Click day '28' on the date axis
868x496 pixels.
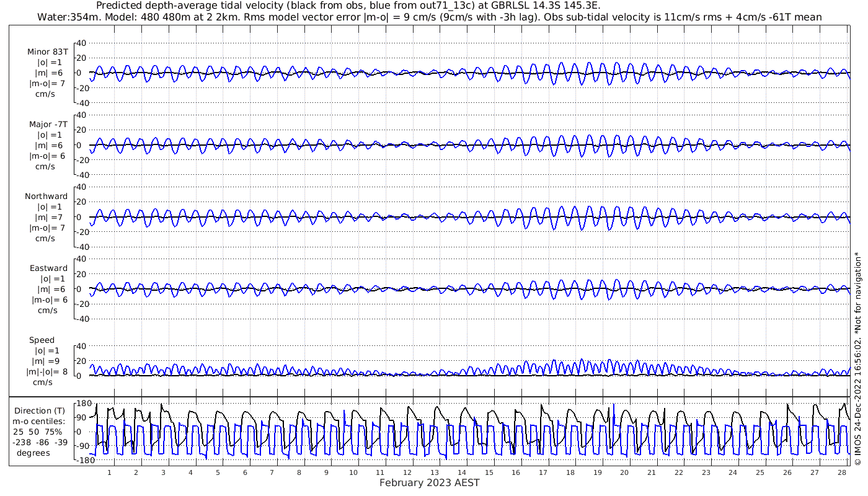(x=841, y=472)
